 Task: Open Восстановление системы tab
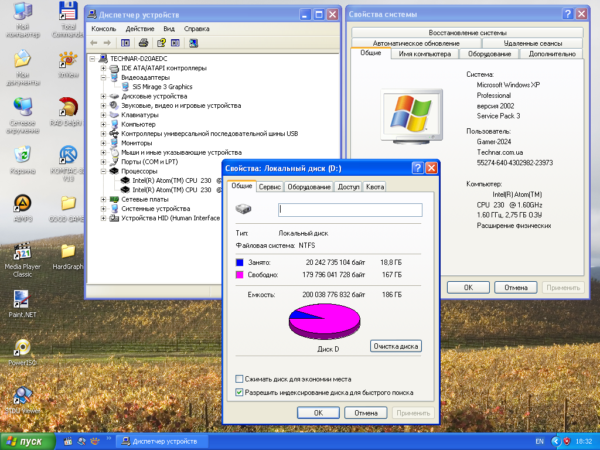click(x=467, y=33)
